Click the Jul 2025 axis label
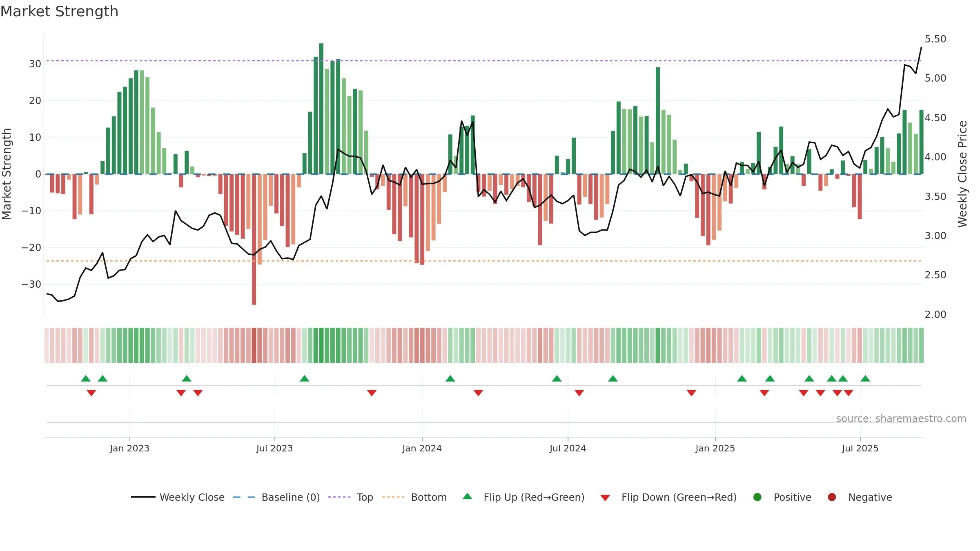Screen dimensions: 980x551 [860, 448]
